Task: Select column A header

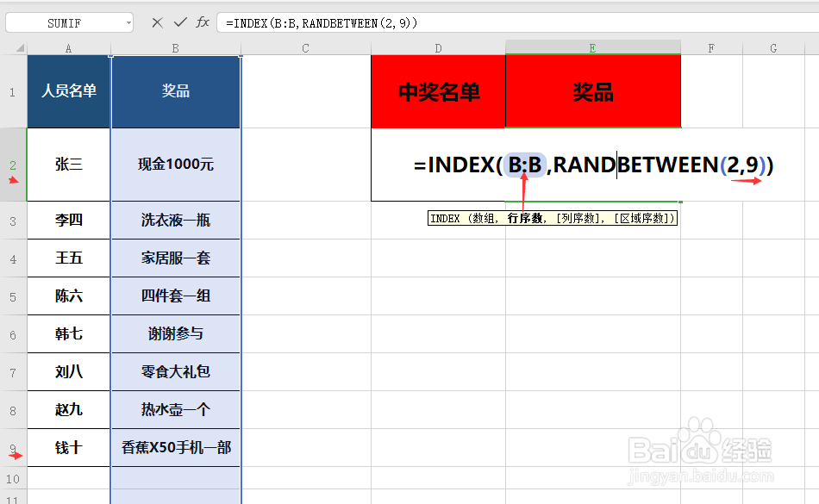Action: (x=69, y=48)
